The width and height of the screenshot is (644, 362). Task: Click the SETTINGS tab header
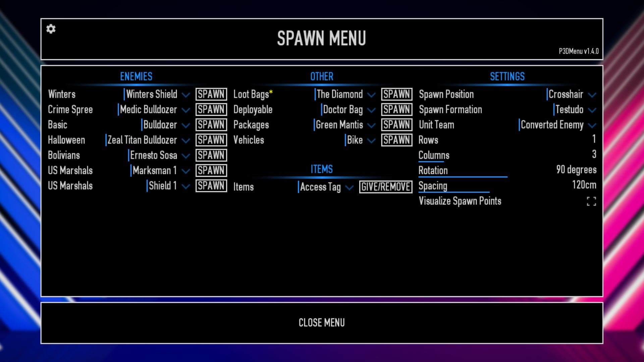[x=507, y=76]
